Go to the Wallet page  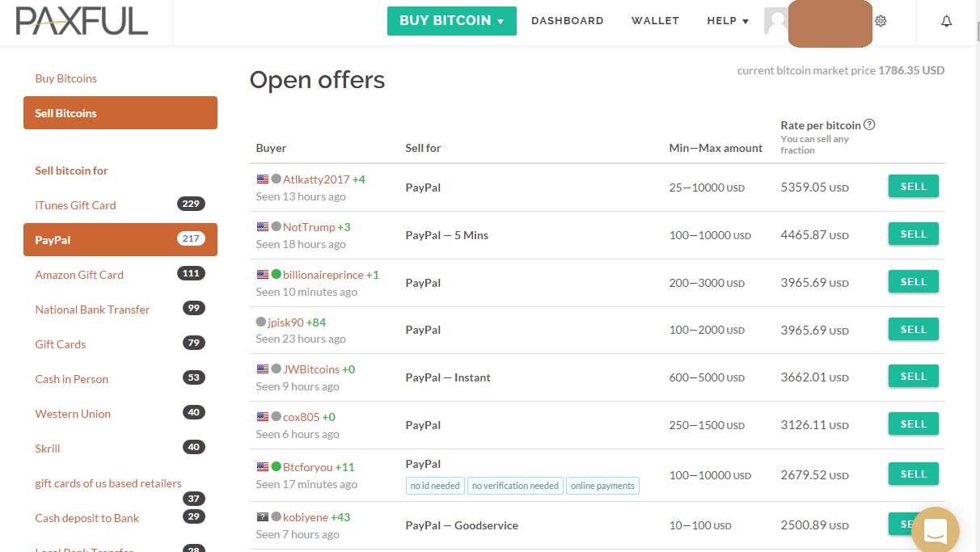tap(655, 21)
